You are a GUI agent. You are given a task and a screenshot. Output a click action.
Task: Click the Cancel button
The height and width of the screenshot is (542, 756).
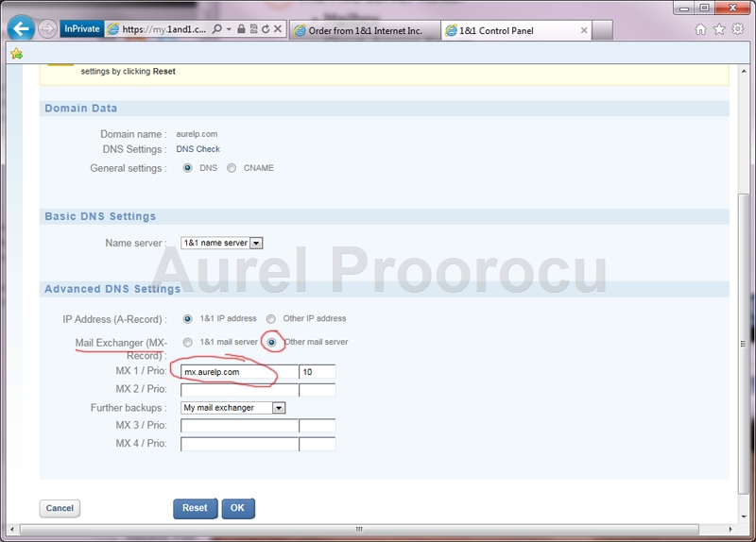[x=60, y=508]
